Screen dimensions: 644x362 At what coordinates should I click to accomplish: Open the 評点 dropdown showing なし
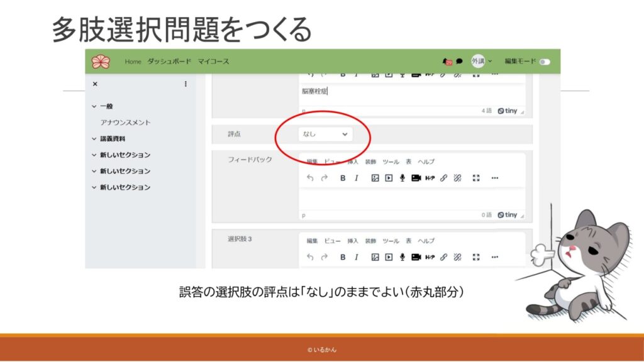pyautogui.click(x=325, y=134)
